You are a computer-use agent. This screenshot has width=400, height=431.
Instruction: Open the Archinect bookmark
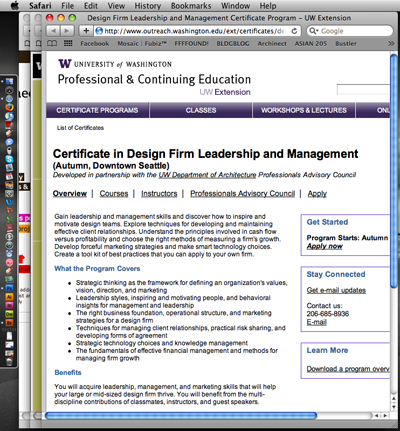(x=272, y=44)
